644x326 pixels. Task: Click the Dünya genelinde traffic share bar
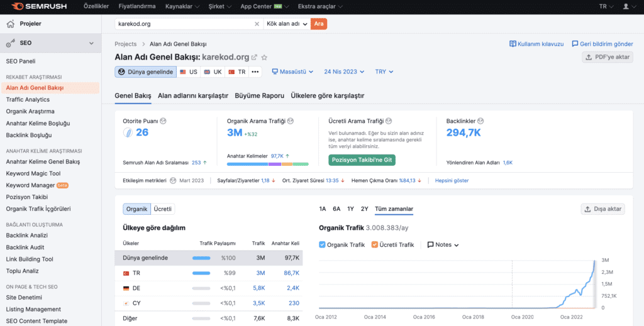(x=201, y=258)
